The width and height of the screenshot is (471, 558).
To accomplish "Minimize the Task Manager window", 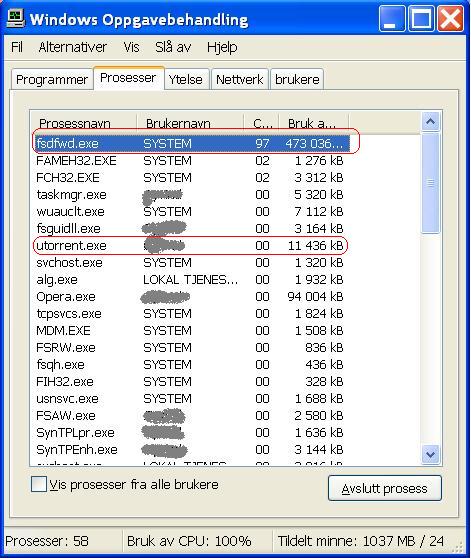I will coord(391,19).
